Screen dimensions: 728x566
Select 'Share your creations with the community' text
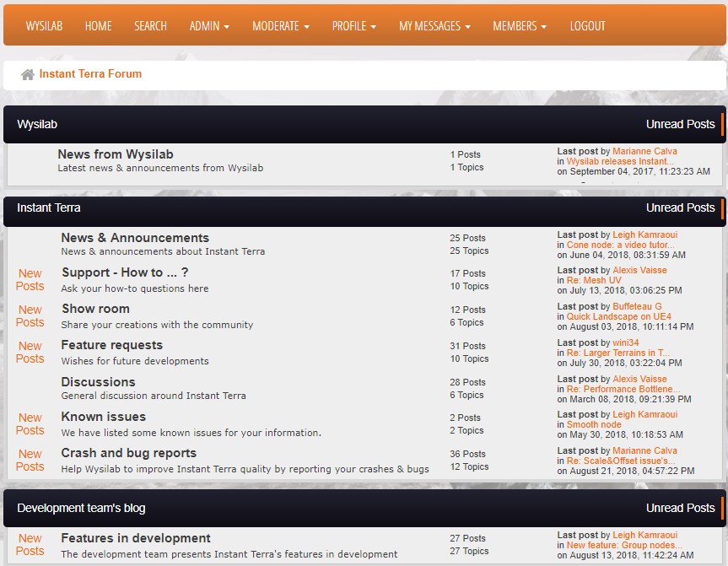point(157,325)
